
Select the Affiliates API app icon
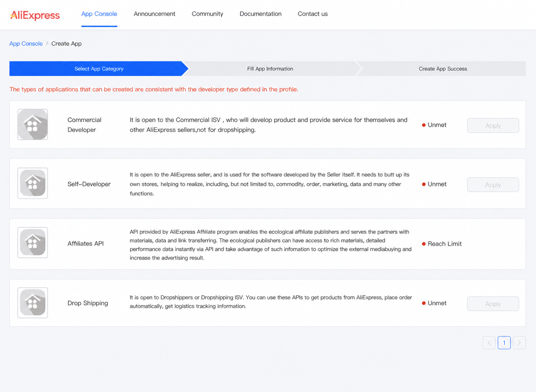(33, 243)
